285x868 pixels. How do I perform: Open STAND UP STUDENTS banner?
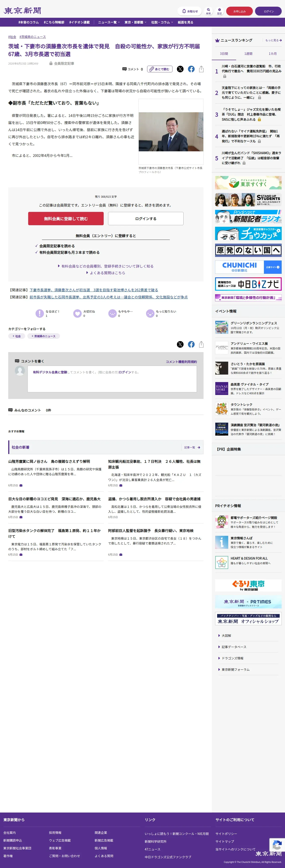248,200
